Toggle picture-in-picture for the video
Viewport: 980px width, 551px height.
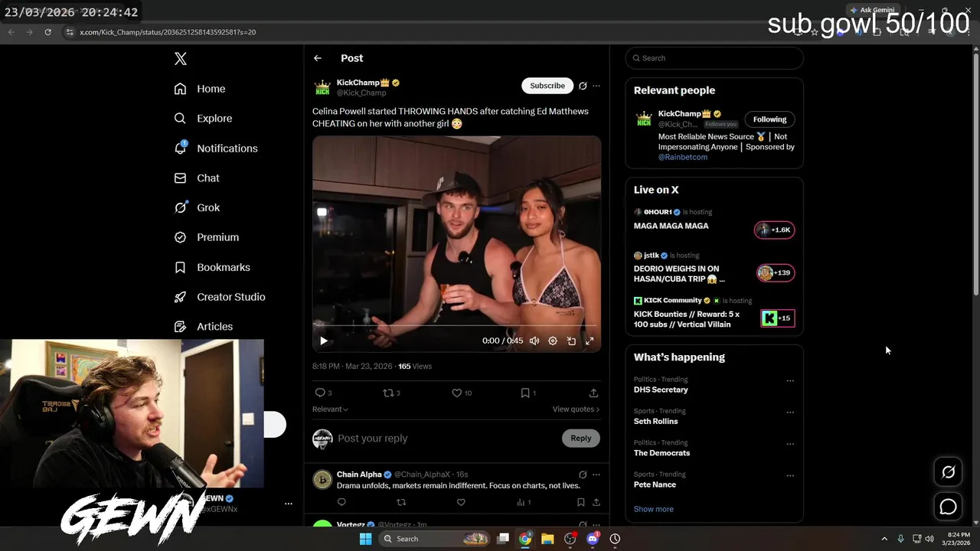pos(571,341)
